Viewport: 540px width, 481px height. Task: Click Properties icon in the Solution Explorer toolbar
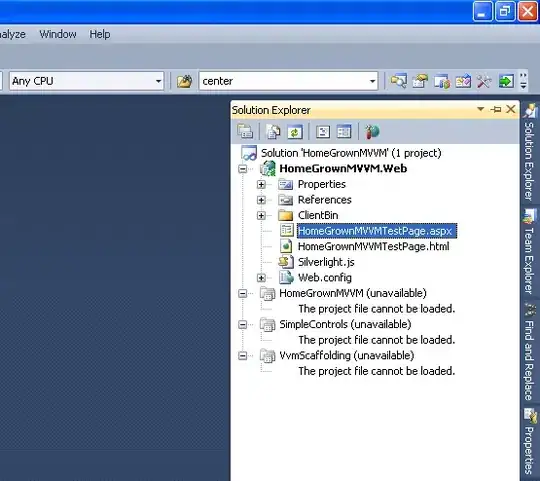click(245, 132)
